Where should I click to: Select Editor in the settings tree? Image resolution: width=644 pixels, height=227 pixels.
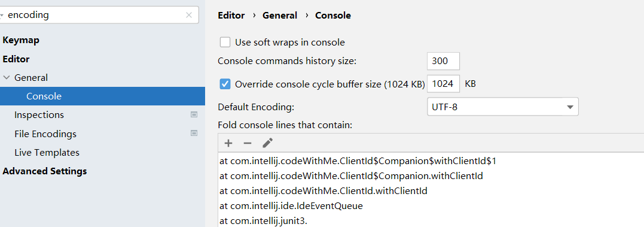(x=16, y=59)
